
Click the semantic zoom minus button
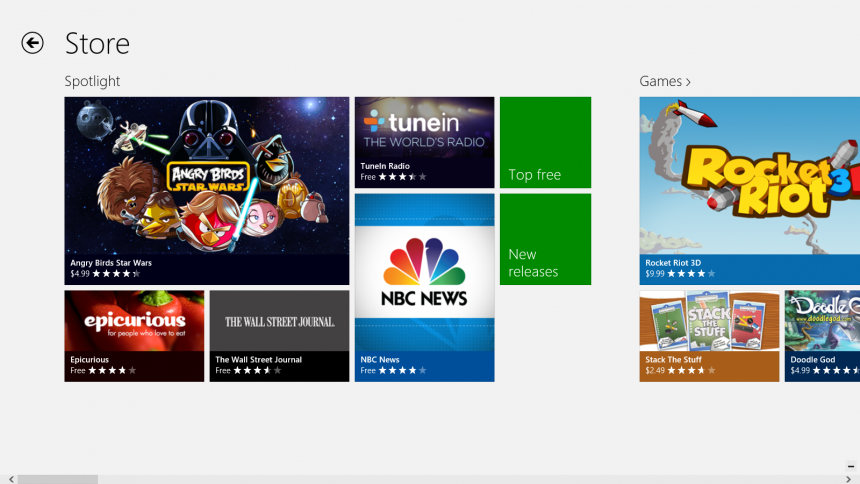click(851, 466)
